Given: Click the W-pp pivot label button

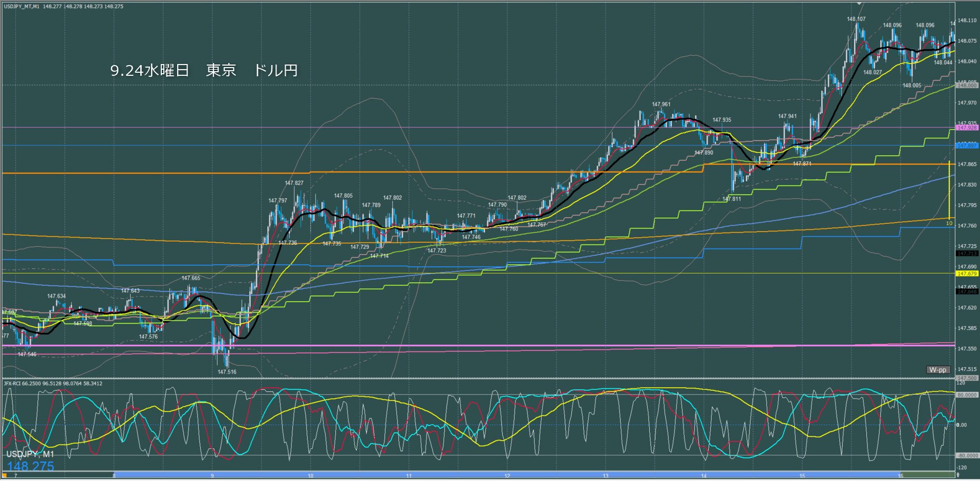Looking at the screenshot, I should point(938,370).
